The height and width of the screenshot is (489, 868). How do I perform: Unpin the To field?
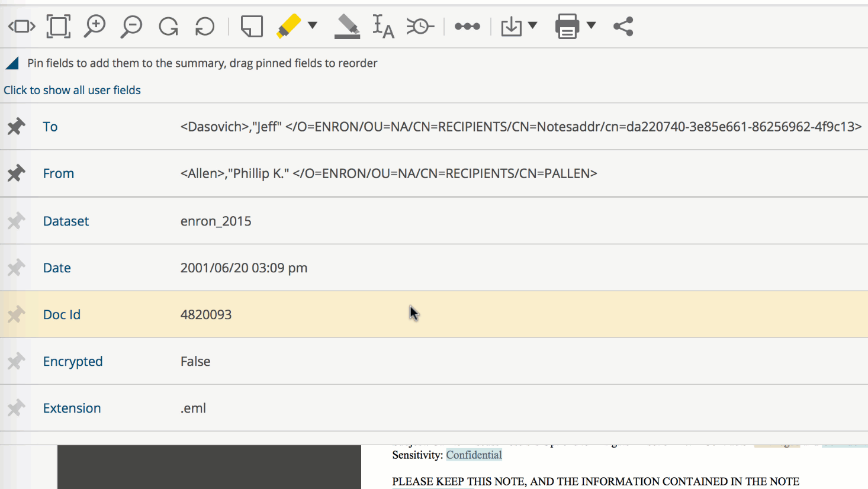pyautogui.click(x=16, y=126)
